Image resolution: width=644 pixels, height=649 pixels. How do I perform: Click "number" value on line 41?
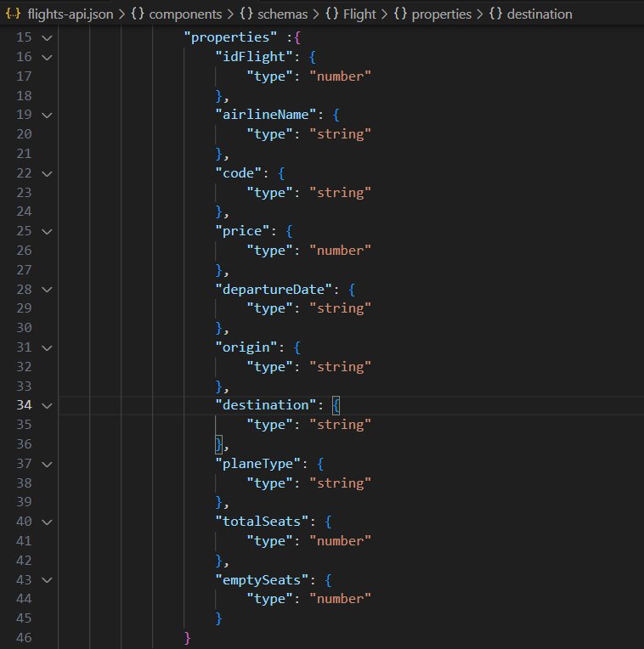[x=340, y=541]
